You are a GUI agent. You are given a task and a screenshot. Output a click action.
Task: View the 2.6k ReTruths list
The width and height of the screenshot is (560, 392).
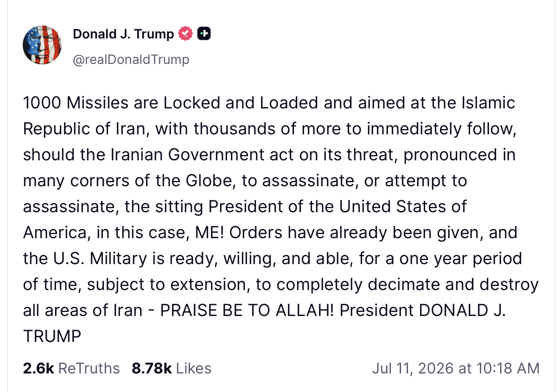[71, 368]
